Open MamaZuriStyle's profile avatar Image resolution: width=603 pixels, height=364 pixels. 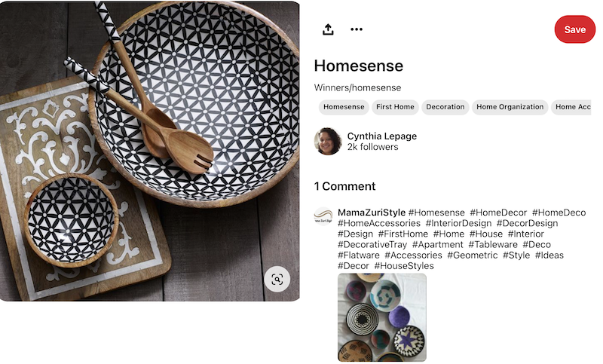tap(323, 216)
